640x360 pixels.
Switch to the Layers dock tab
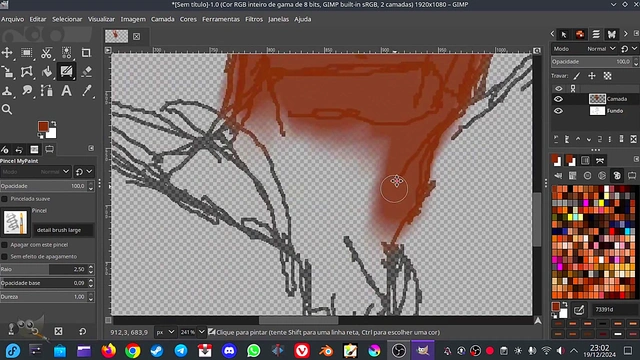tap(596, 34)
